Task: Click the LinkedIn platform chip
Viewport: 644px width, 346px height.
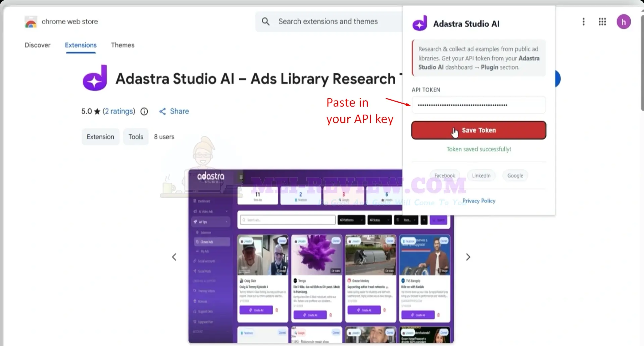Action: 481,176
